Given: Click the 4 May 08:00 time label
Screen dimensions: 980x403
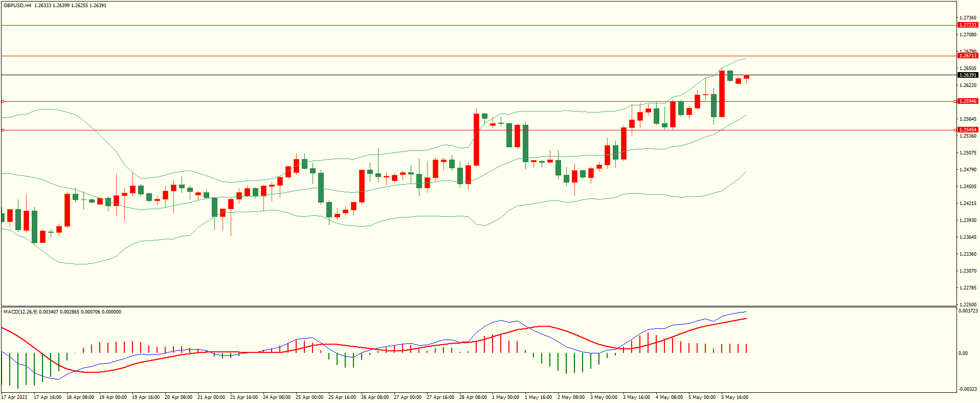Looking at the screenshot, I should coord(669,397).
